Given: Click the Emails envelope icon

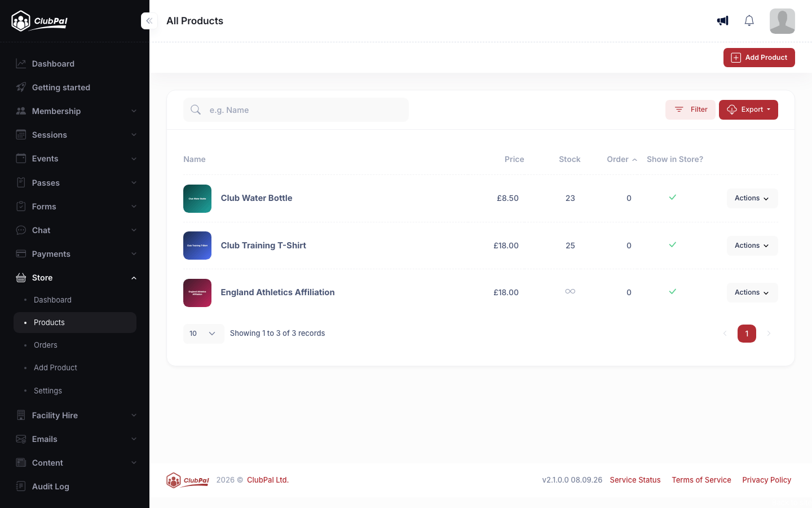Looking at the screenshot, I should point(21,439).
